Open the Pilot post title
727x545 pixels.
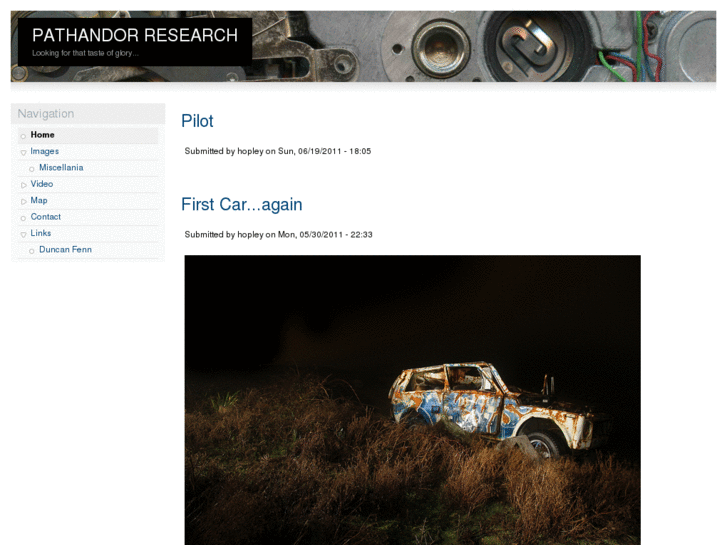197,121
